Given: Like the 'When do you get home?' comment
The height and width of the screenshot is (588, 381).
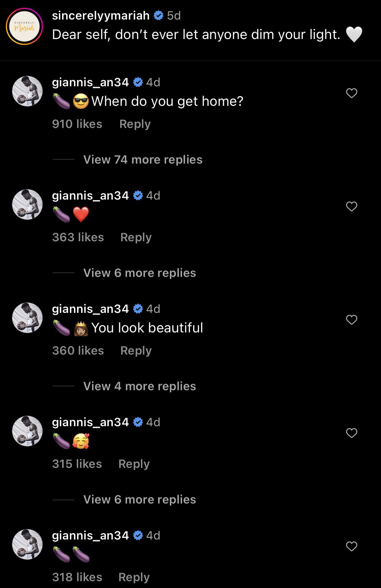Looking at the screenshot, I should point(351,93).
